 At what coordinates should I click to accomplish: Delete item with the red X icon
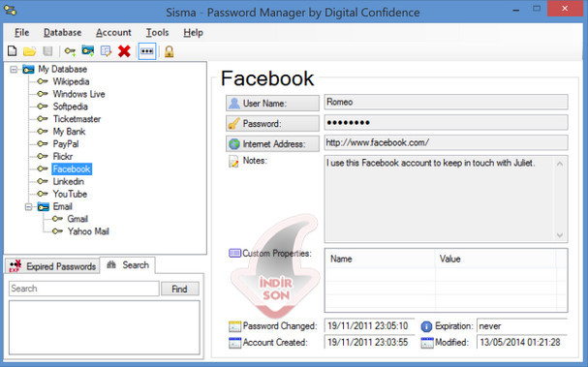click(124, 51)
